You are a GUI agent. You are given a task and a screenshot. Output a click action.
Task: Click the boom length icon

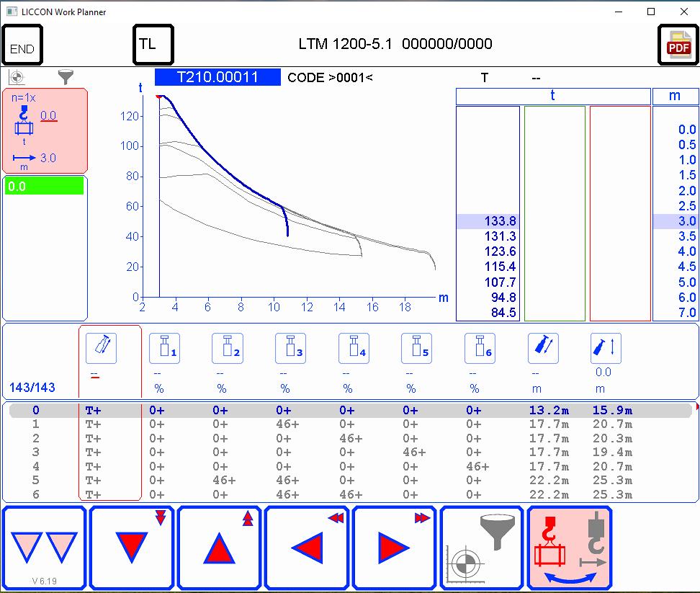coord(543,348)
